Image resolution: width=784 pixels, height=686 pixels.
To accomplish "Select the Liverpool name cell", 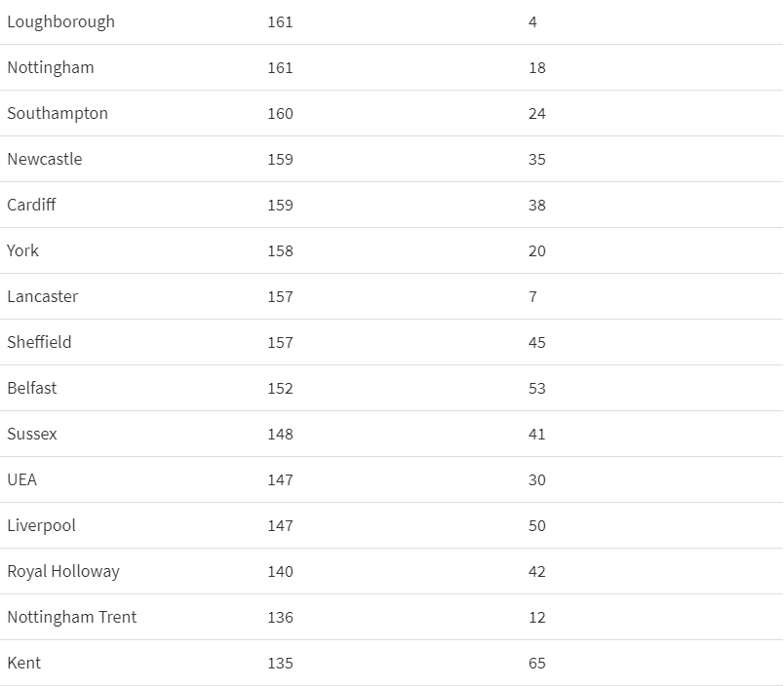I will pos(41,525).
